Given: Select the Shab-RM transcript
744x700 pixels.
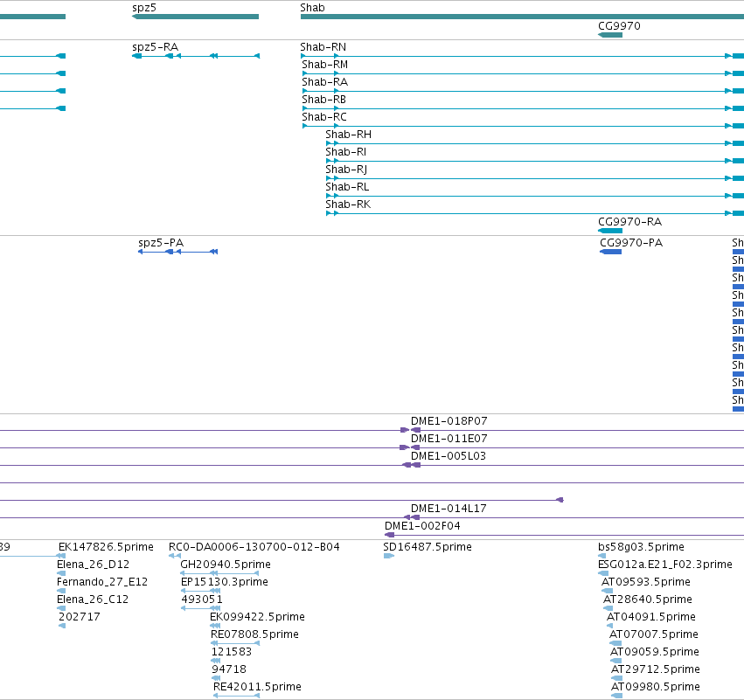Looking at the screenshot, I should tap(325, 65).
